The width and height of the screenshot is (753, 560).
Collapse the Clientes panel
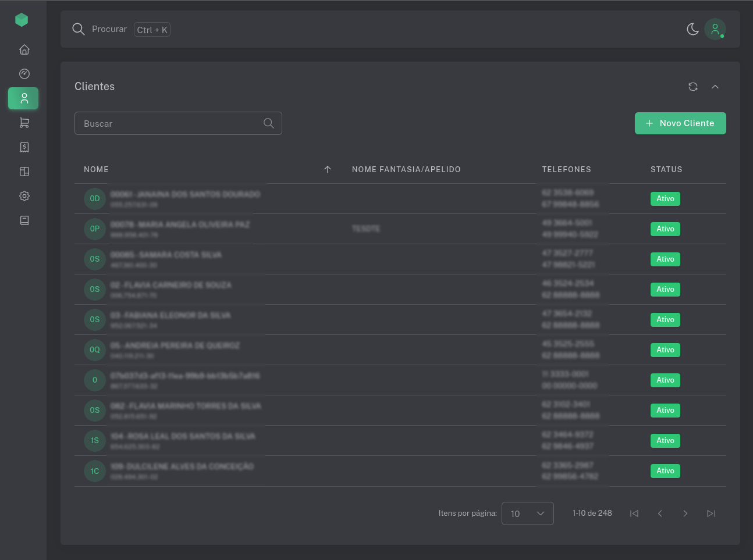[x=715, y=87]
